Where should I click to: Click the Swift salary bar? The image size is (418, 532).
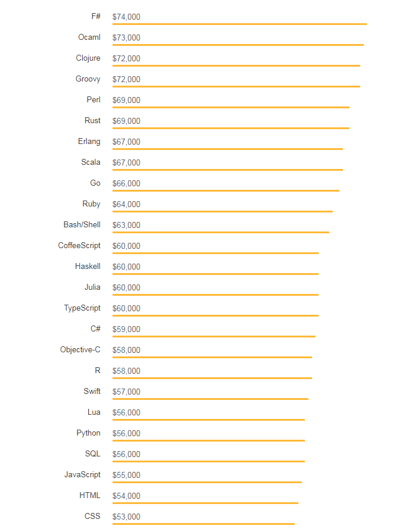[x=210, y=399]
